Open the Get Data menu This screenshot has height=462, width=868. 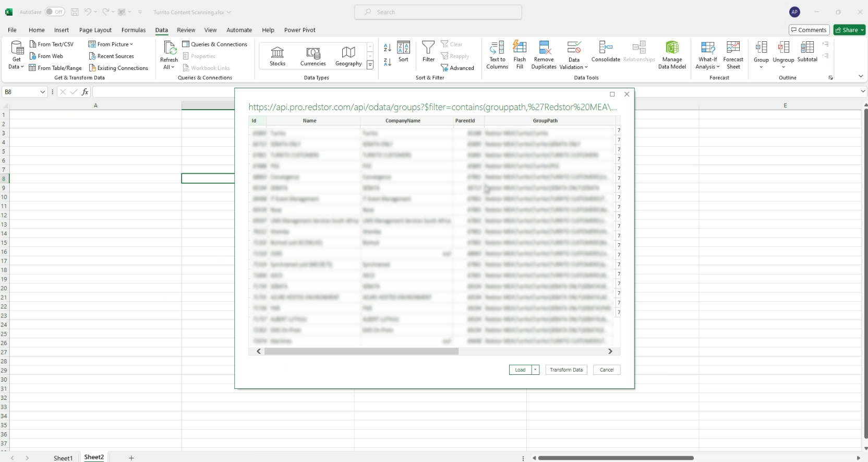pyautogui.click(x=17, y=55)
